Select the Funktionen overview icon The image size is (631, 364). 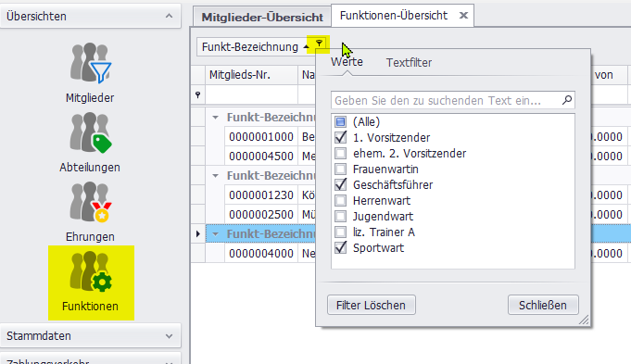(x=91, y=282)
